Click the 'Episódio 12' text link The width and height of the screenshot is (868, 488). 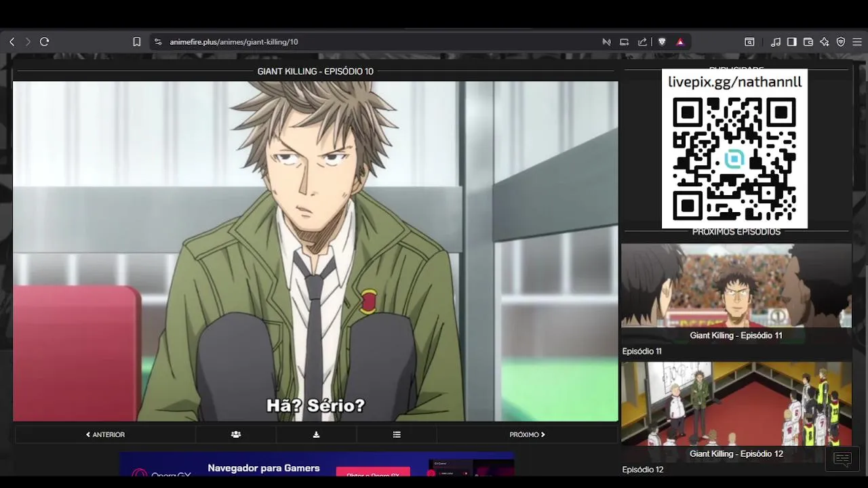tap(642, 470)
